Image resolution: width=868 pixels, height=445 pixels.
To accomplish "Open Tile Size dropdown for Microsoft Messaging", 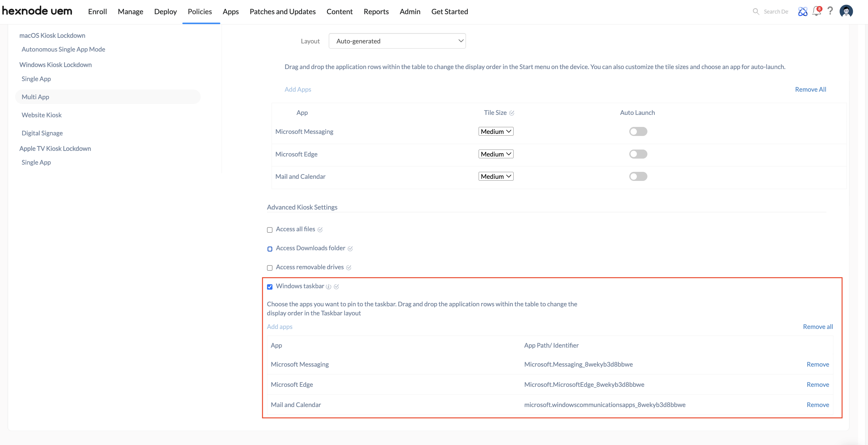I will point(496,131).
